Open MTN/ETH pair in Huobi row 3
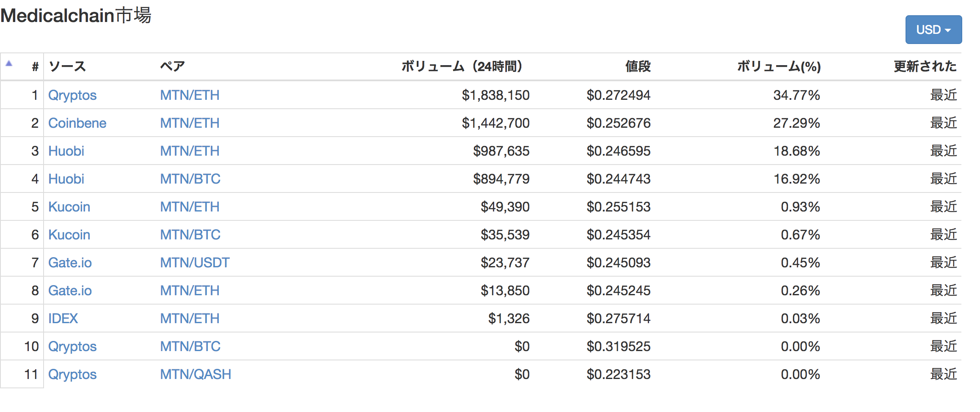This screenshot has height=412, width=980. point(190,151)
